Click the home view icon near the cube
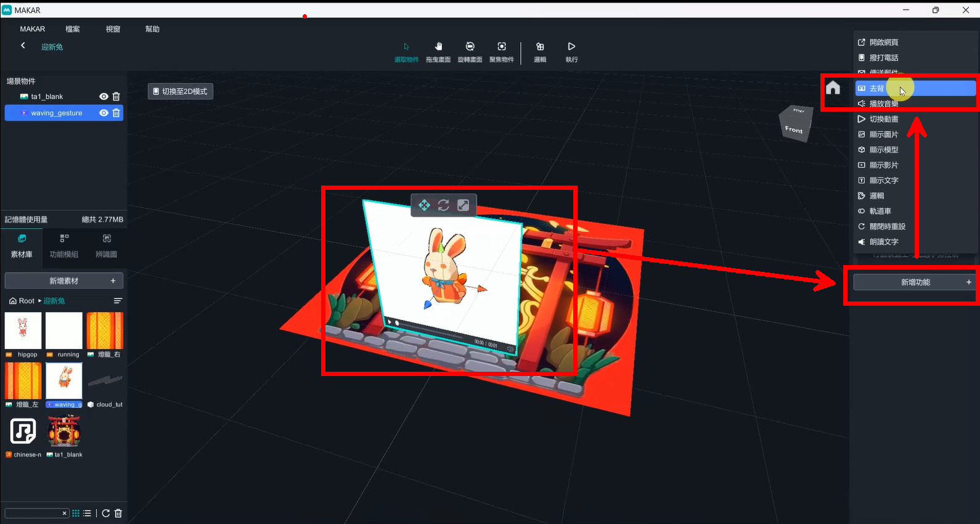980x524 pixels. tap(833, 88)
